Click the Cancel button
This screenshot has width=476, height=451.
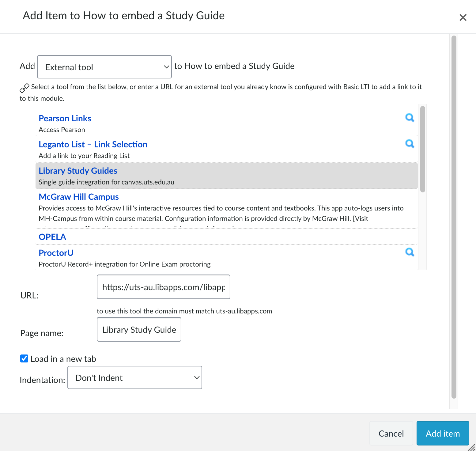pos(391,433)
